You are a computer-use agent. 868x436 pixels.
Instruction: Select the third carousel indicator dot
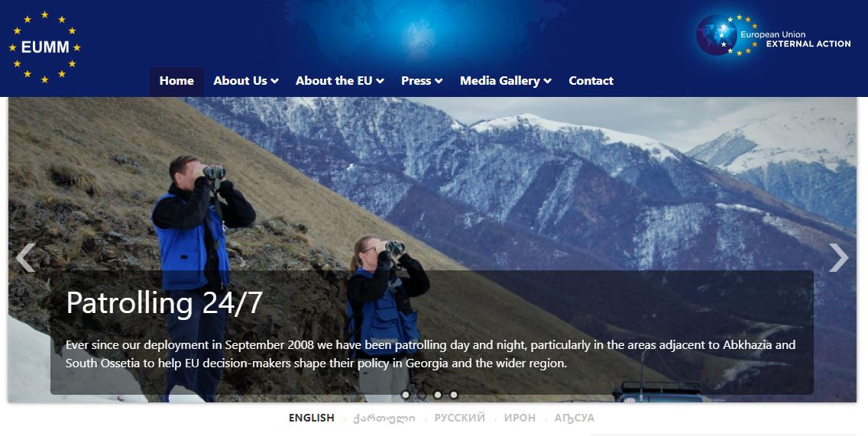(x=438, y=395)
